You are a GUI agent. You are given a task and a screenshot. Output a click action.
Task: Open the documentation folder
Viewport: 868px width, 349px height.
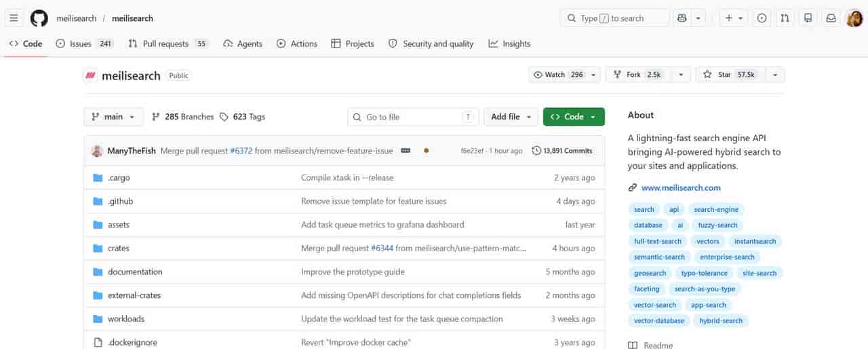135,272
